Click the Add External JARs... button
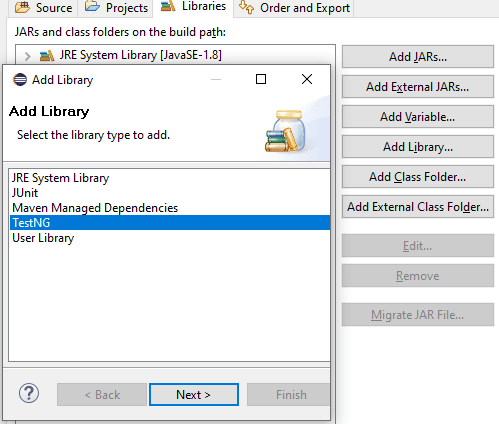Screen dimensions: 499x424 pyautogui.click(x=418, y=87)
